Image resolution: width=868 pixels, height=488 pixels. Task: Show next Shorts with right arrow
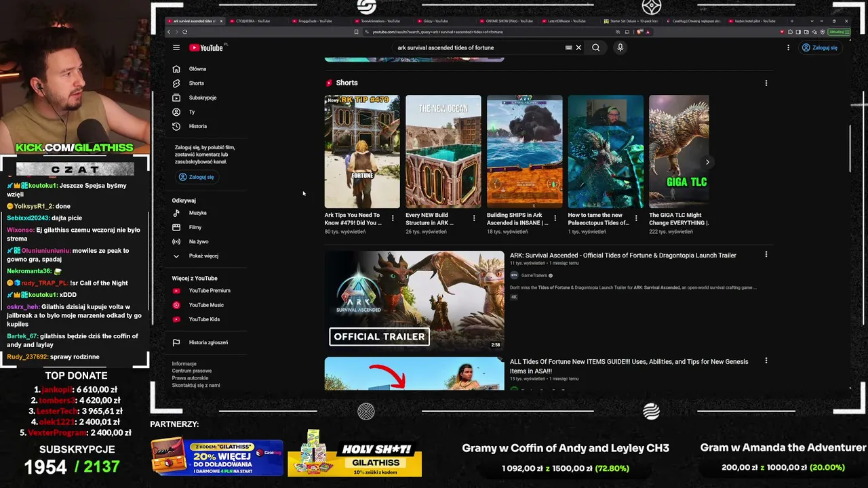coord(707,162)
